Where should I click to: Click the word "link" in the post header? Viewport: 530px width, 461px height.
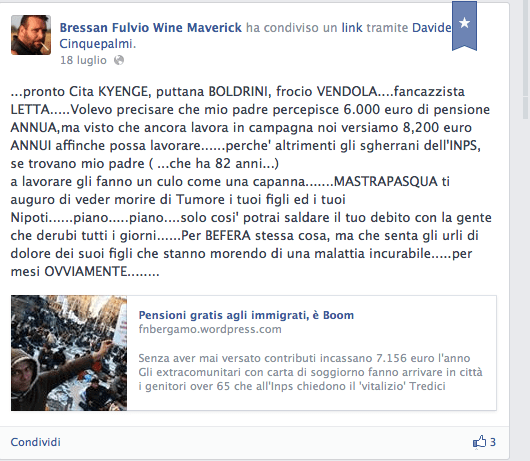pyautogui.click(x=352, y=27)
